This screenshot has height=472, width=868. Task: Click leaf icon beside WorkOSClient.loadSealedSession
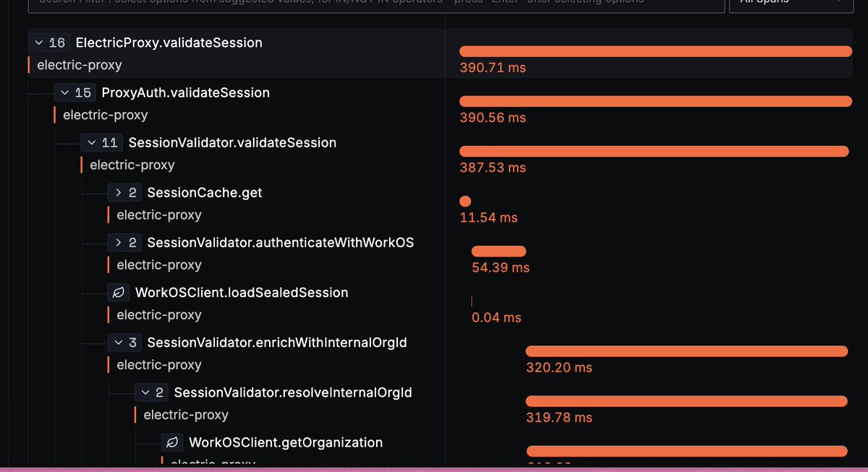tap(119, 293)
